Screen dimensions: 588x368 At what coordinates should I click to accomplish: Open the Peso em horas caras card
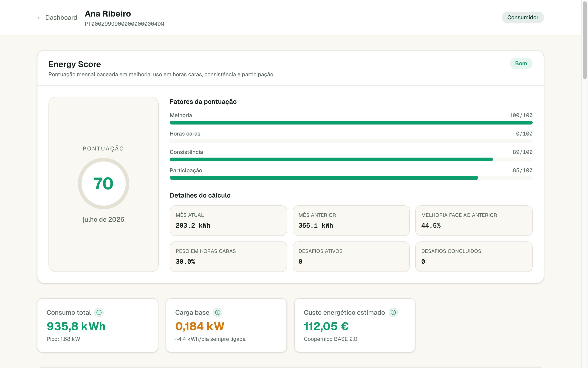pyautogui.click(x=228, y=257)
